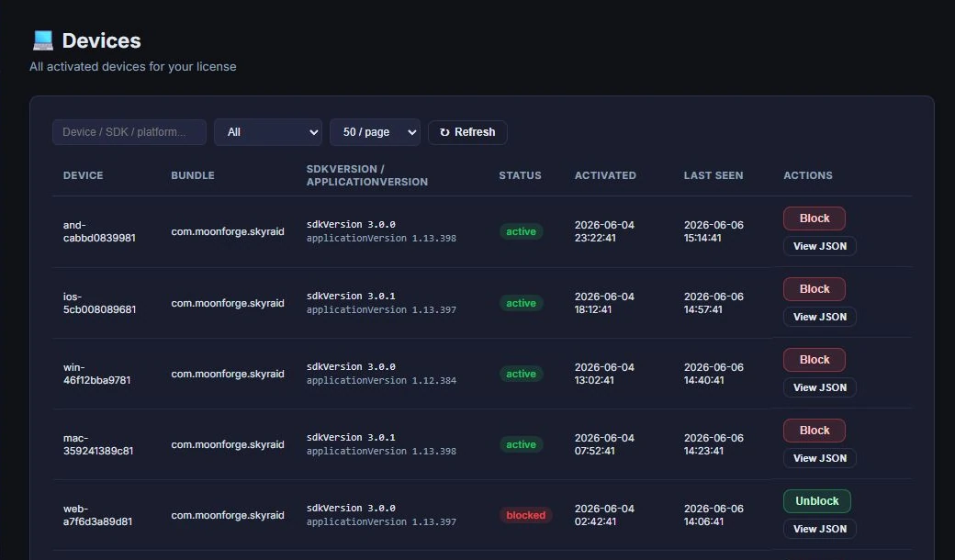Select device name web-a7f6d3a89d81
Screen dimensions: 955x560
(97, 515)
